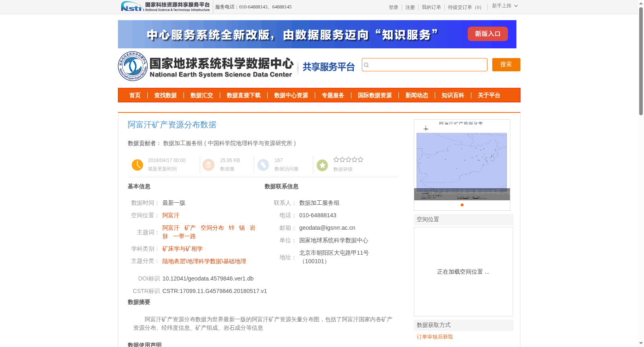This screenshot has width=644, height=347.
Task: Click the 订单审核后获取 link
Action: (x=435, y=337)
